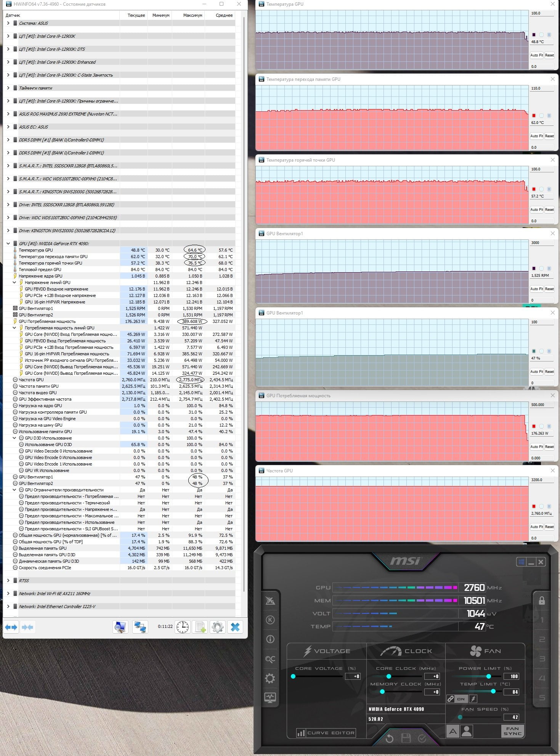This screenshot has height=756, width=560.
Task: Click the clock reset-timer icon in HWiNFO
Action: coord(183,627)
